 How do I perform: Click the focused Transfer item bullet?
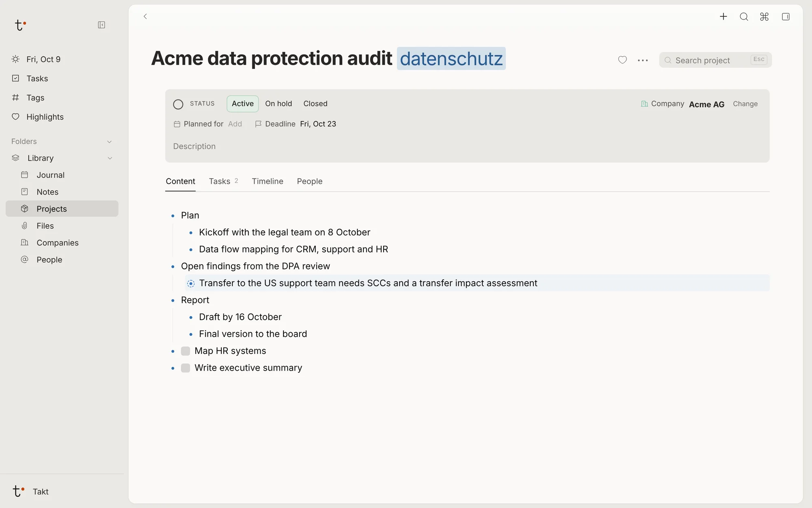[191, 283]
